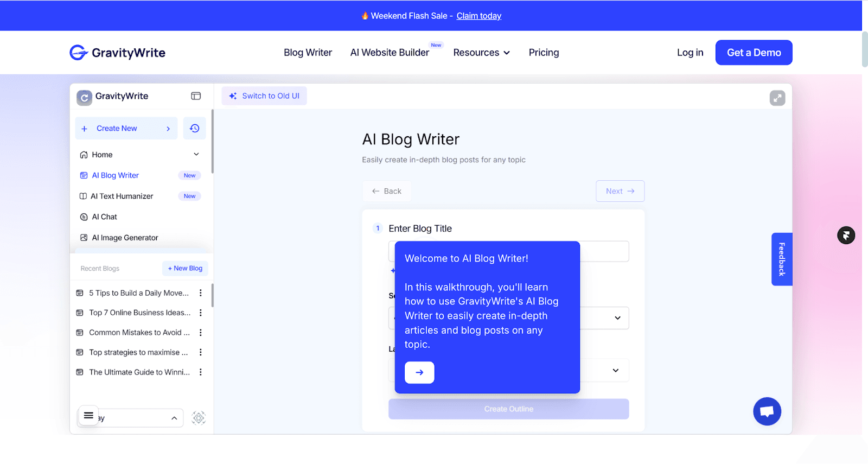The width and height of the screenshot is (868, 464).
Task: Go to Blog Writer in the top navigation
Action: [x=308, y=53]
